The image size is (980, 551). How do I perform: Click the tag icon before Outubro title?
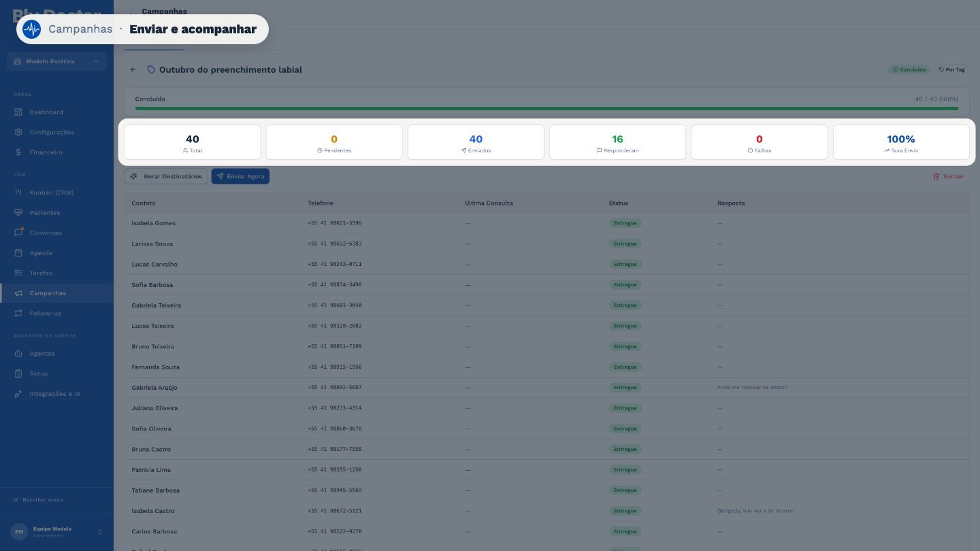(x=151, y=70)
